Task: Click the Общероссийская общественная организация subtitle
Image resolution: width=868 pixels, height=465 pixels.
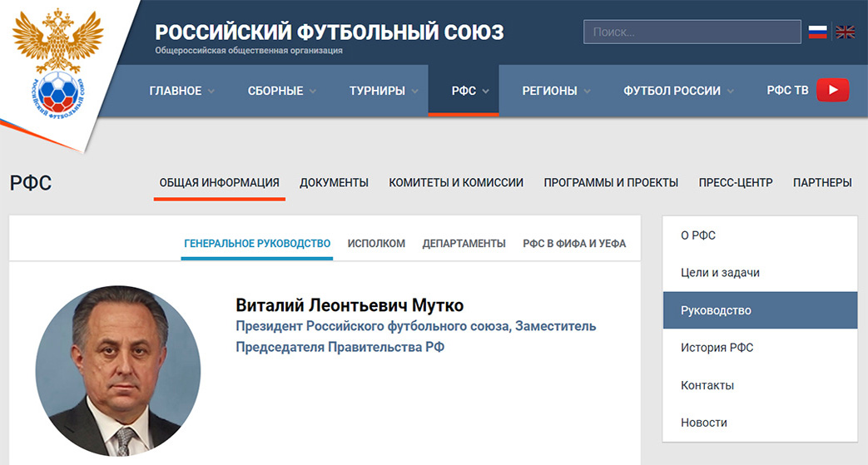Action: 249,51
